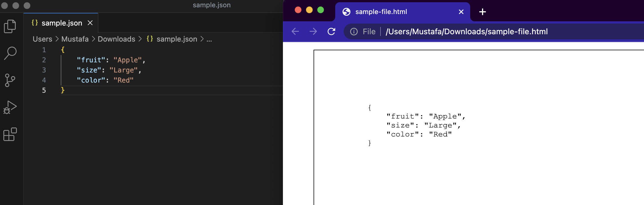Viewport: 644px width, 205px height.
Task: View site information icon in address bar
Action: [x=354, y=31]
